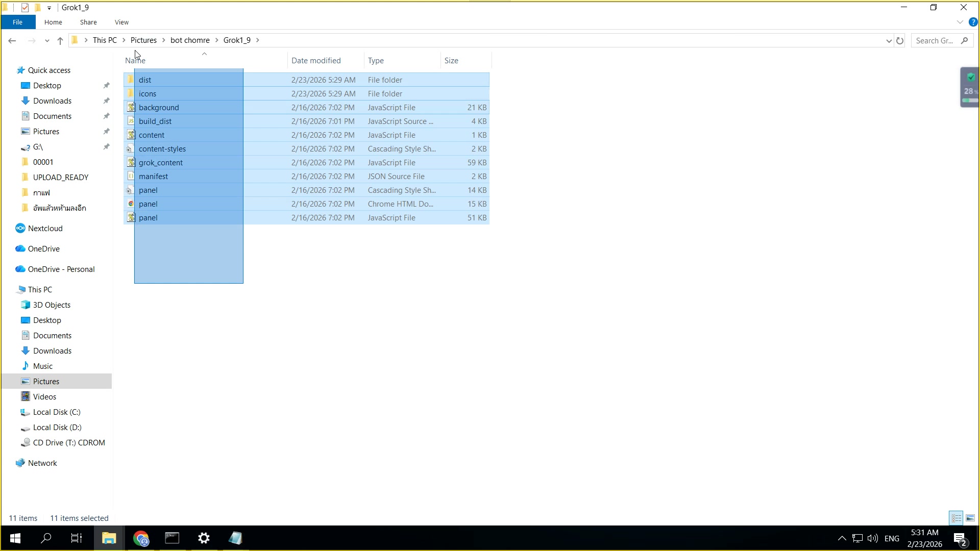980x551 pixels.
Task: Click the Back navigation arrow
Action: 12,41
